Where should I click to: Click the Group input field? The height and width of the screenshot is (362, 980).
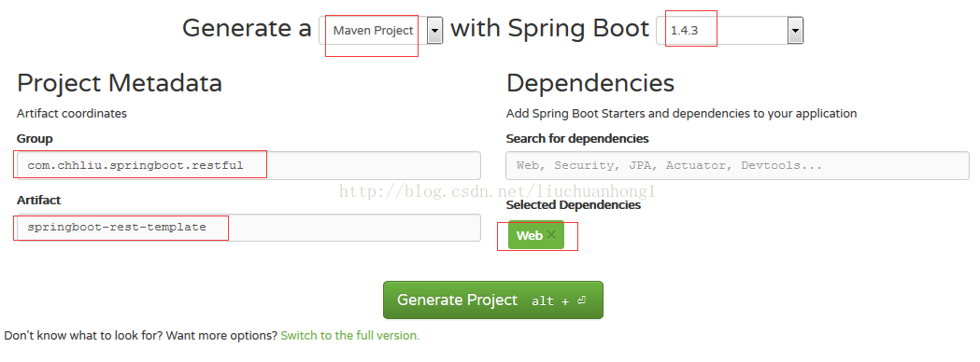click(x=249, y=165)
